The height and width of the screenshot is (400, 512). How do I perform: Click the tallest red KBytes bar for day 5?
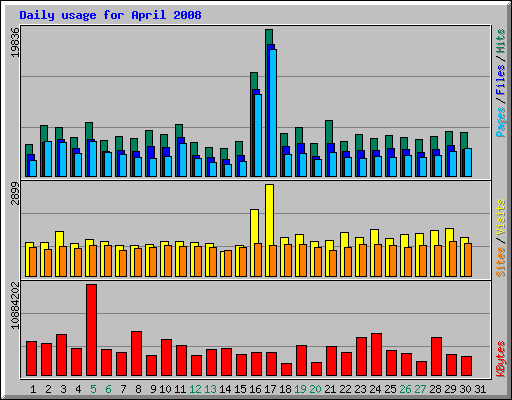[x=92, y=330]
